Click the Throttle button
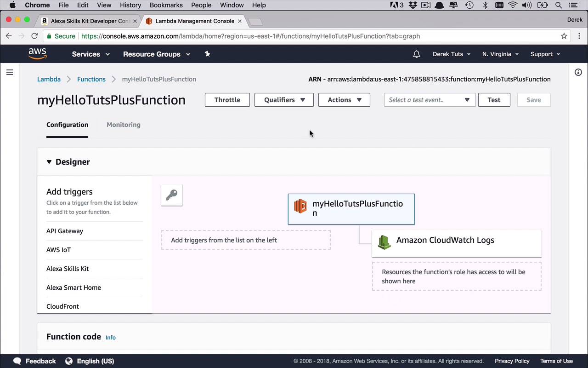 pyautogui.click(x=227, y=100)
